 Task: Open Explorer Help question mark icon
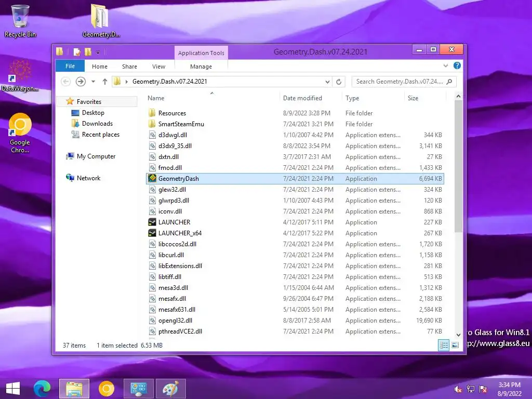click(457, 65)
